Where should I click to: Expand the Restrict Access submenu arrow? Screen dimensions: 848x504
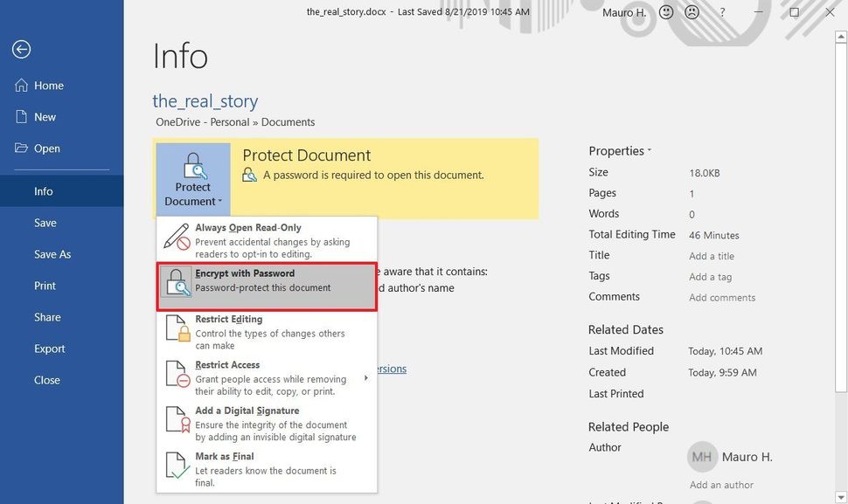click(367, 376)
